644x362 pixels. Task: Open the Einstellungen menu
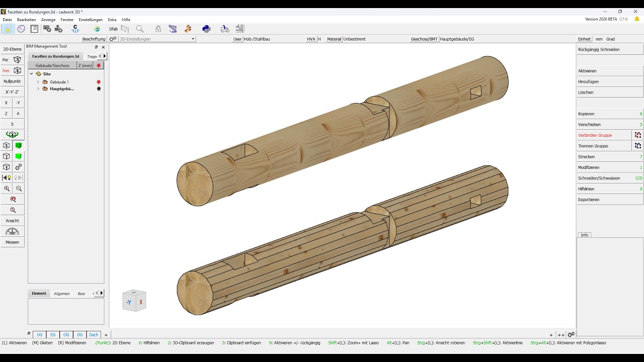91,20
